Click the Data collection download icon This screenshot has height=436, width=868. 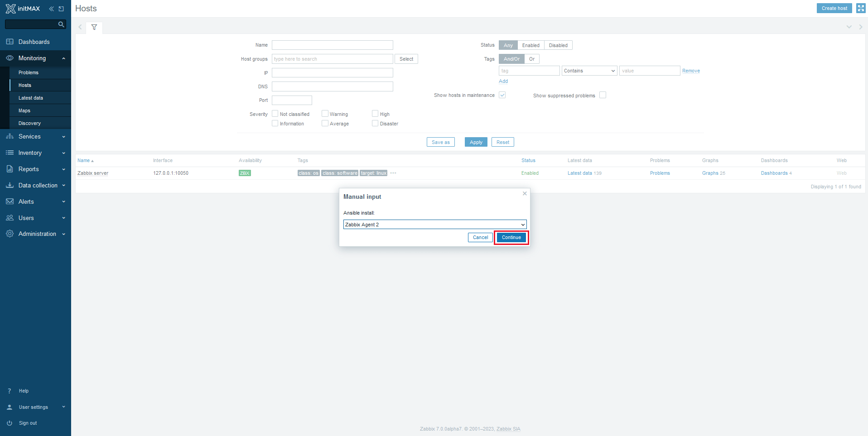[x=10, y=185]
